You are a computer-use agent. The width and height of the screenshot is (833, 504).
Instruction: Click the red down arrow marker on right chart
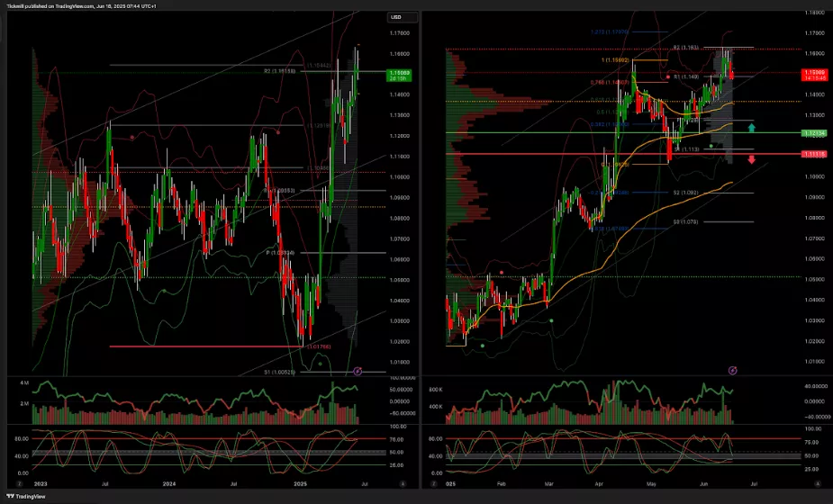tap(752, 160)
